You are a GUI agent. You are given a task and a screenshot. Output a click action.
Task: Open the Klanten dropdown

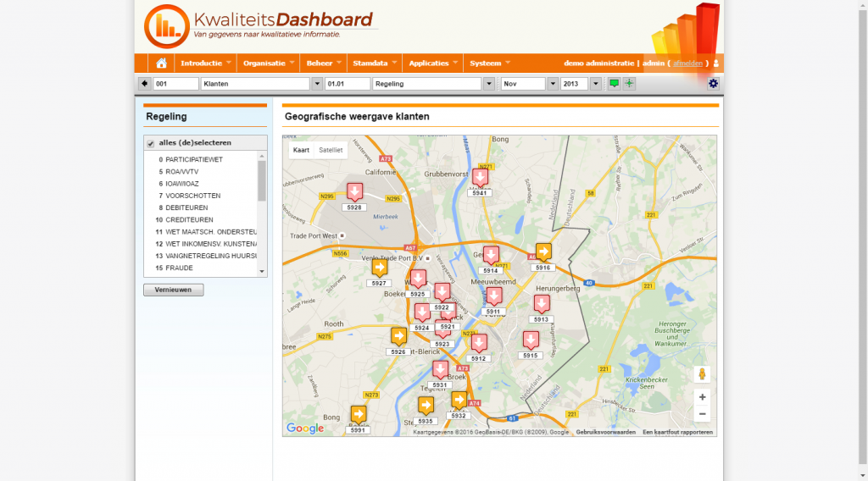tap(317, 84)
